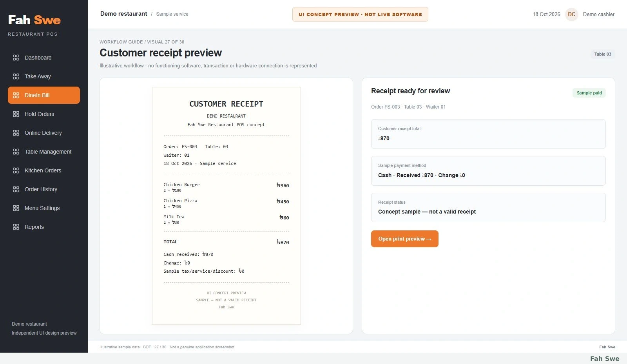Click the Table Management grid icon
This screenshot has height=364, width=627.
point(16,152)
